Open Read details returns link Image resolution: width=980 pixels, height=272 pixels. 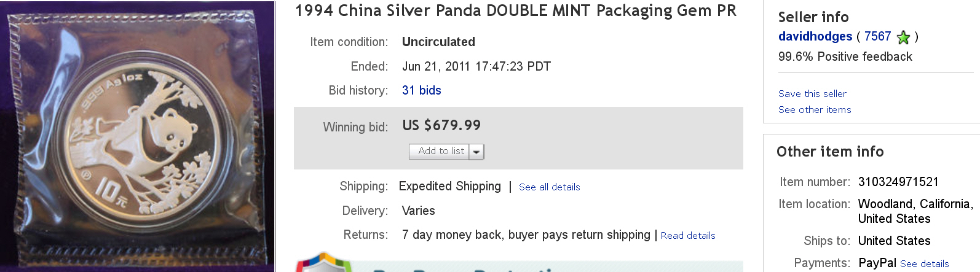click(x=688, y=236)
